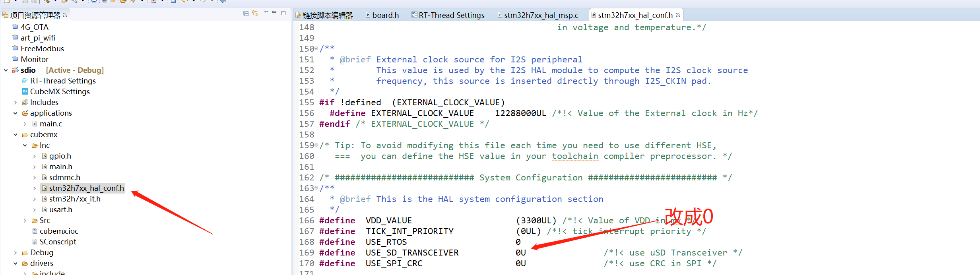Viewport: 980px width, 275px height.
Task: Click line number 169 in the gutter
Action: (307, 253)
